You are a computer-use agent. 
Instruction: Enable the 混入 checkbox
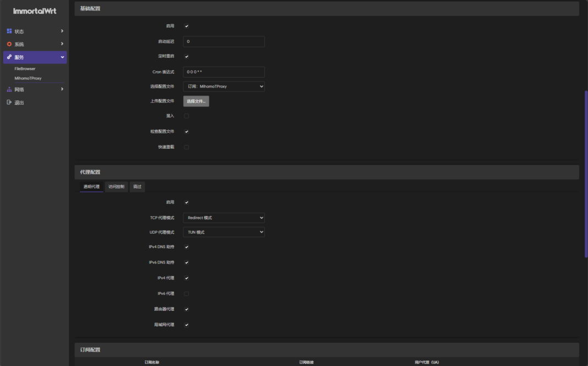[x=187, y=116]
